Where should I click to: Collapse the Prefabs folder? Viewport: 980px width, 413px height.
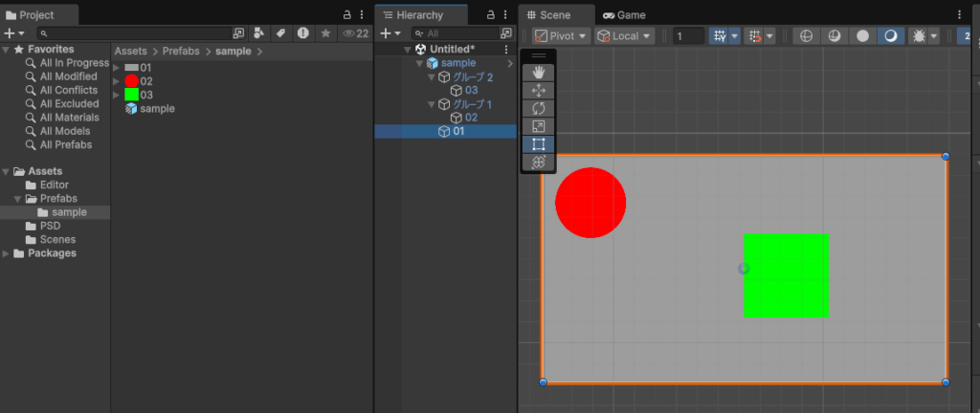[x=17, y=199]
